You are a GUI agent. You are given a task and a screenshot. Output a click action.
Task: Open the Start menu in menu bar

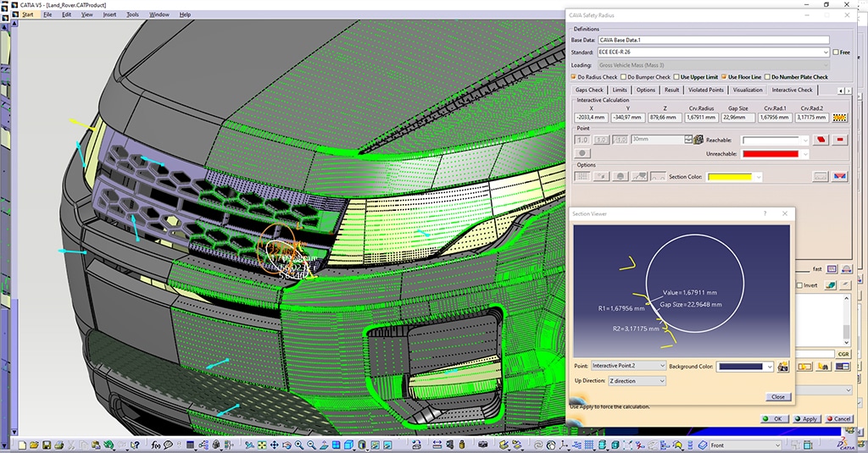(28, 14)
